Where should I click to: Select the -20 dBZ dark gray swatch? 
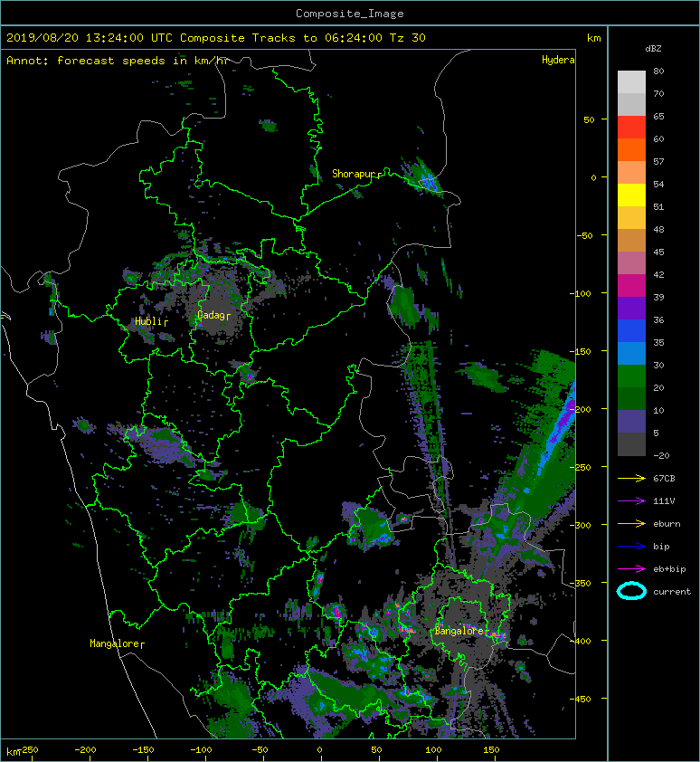tap(631, 444)
